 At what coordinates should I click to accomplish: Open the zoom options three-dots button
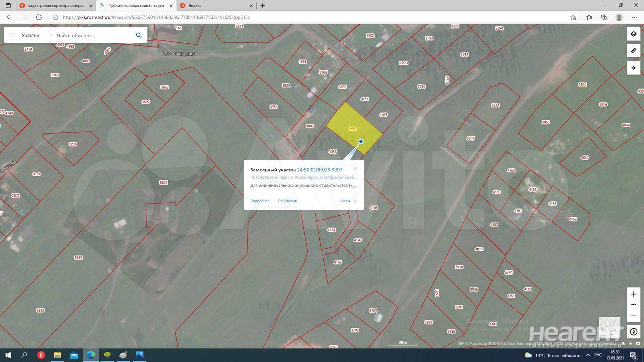pos(634,305)
